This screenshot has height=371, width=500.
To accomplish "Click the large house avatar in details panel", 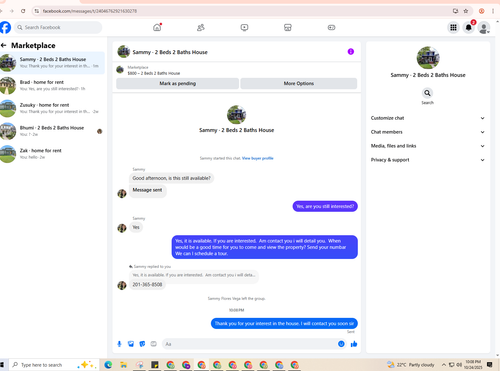I will [x=428, y=58].
